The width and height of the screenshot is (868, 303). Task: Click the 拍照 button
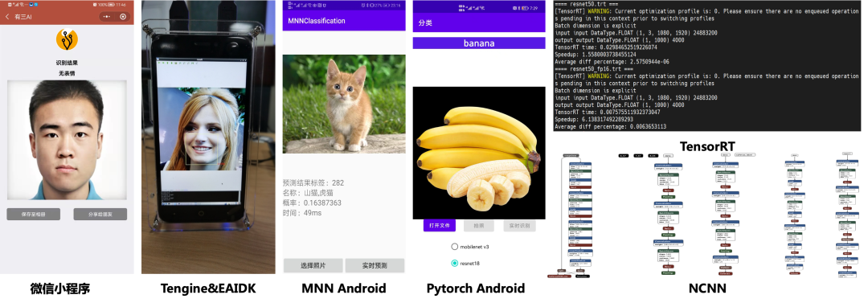pos(479,226)
